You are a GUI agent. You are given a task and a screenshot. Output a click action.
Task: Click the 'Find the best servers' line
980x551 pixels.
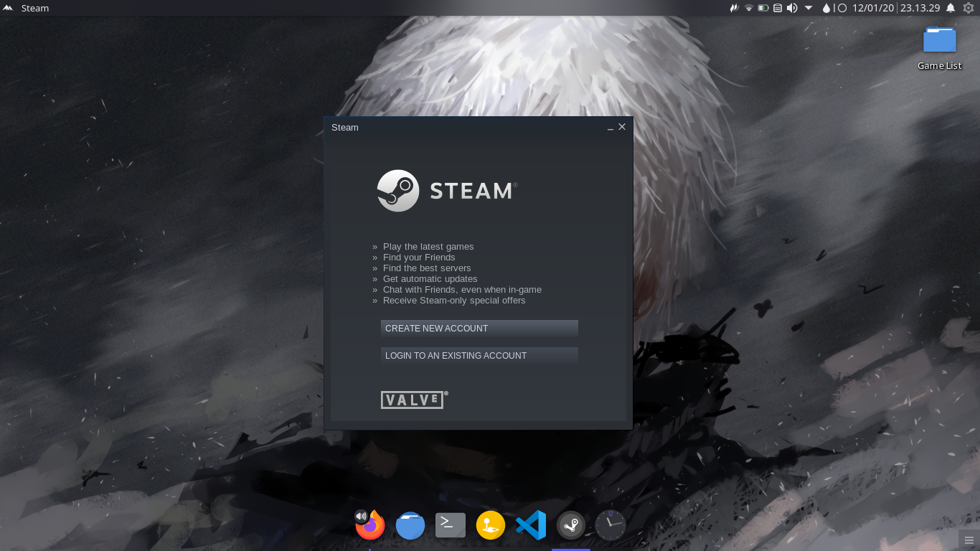[427, 268]
